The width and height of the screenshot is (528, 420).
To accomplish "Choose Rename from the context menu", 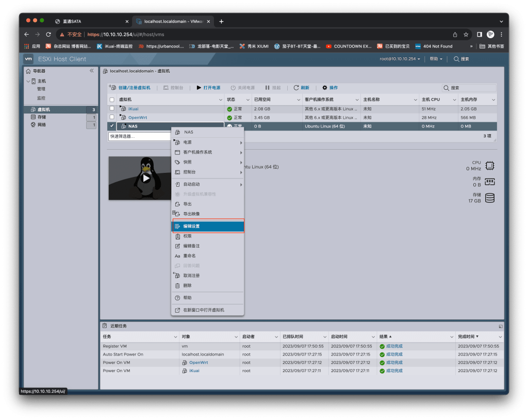I will (189, 256).
